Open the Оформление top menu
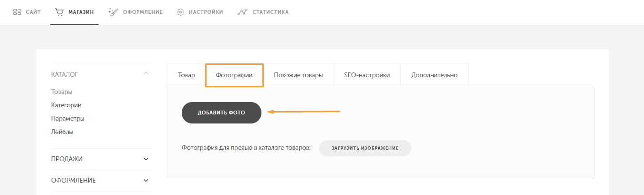This screenshot has height=195, width=644. tap(135, 12)
